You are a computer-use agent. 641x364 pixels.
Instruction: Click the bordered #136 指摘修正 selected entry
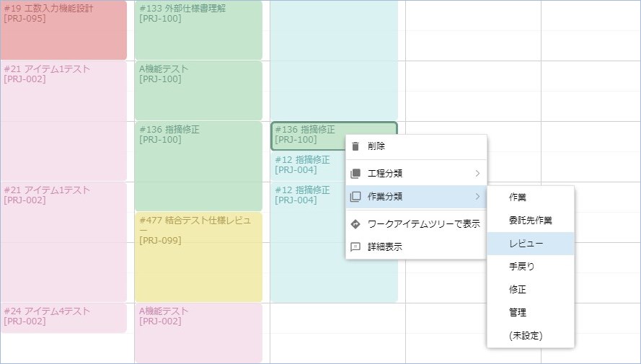(x=309, y=136)
